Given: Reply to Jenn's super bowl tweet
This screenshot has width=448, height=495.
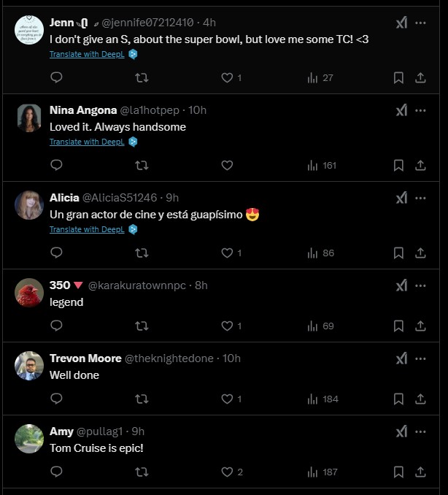Looking at the screenshot, I should [x=56, y=77].
